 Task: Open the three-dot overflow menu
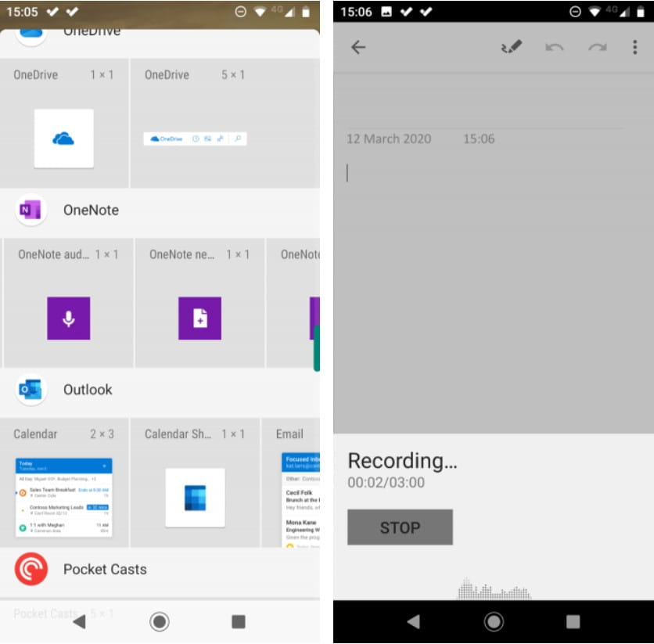636,46
